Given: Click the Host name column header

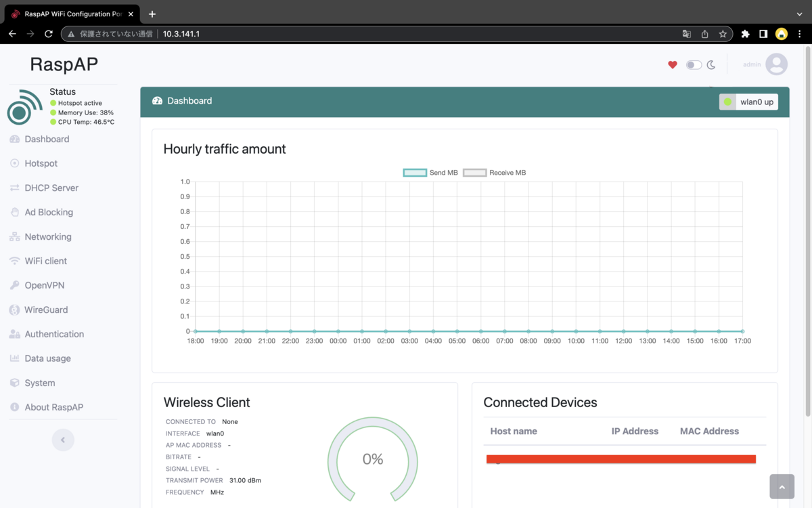Looking at the screenshot, I should coord(514,431).
